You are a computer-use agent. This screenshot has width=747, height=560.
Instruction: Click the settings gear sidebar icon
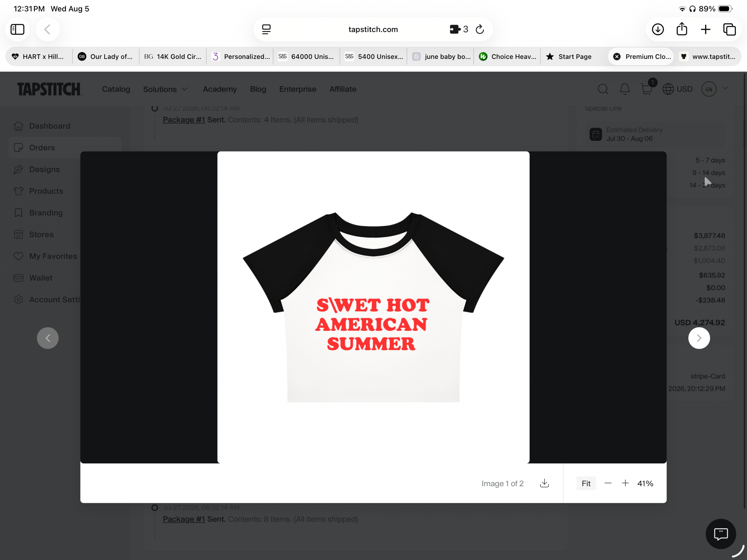pos(19,300)
